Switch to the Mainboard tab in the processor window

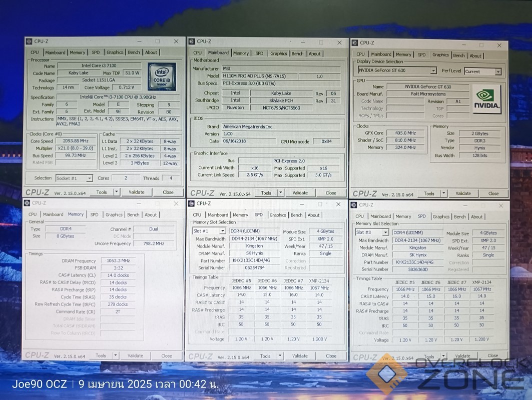pos(55,52)
